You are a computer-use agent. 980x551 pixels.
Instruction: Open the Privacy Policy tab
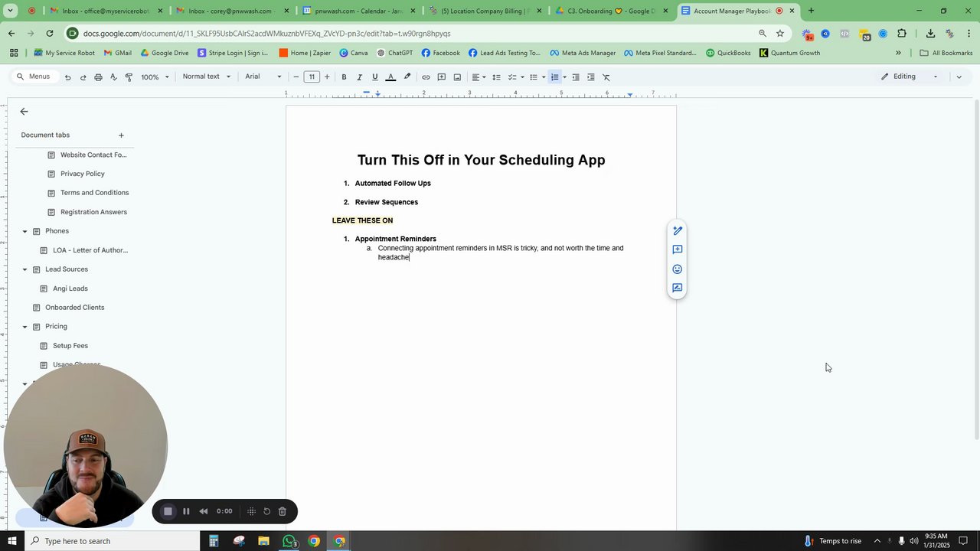[82, 174]
